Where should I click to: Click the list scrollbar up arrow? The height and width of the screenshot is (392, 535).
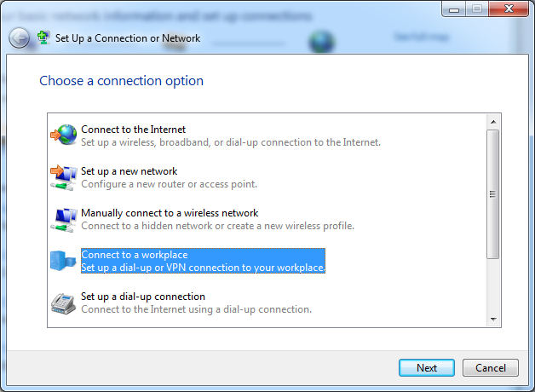coord(492,121)
